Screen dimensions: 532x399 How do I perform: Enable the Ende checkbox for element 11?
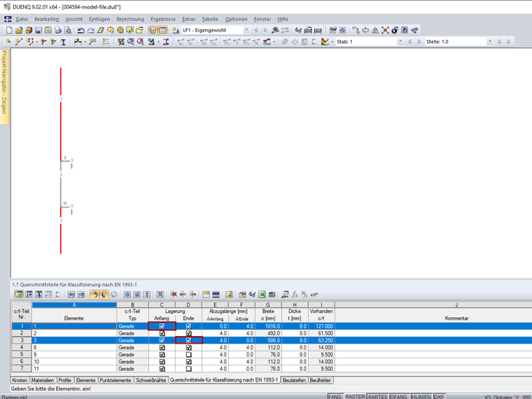point(188,369)
